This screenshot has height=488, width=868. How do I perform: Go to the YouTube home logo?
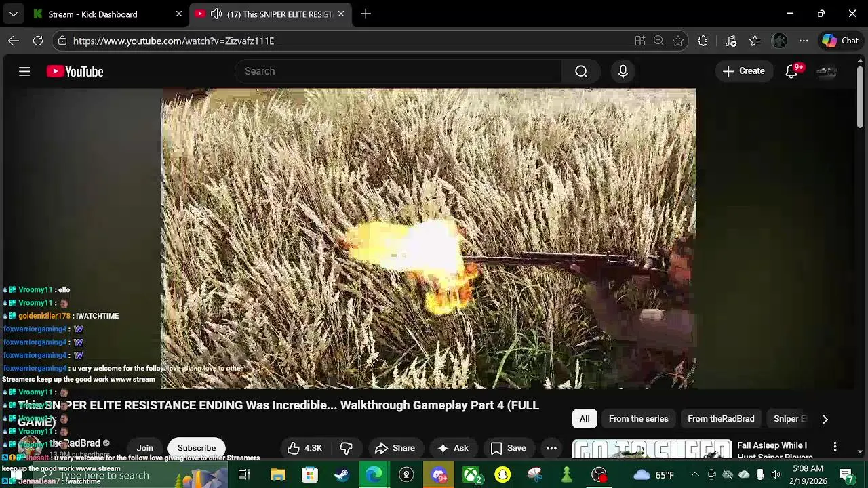pos(75,71)
